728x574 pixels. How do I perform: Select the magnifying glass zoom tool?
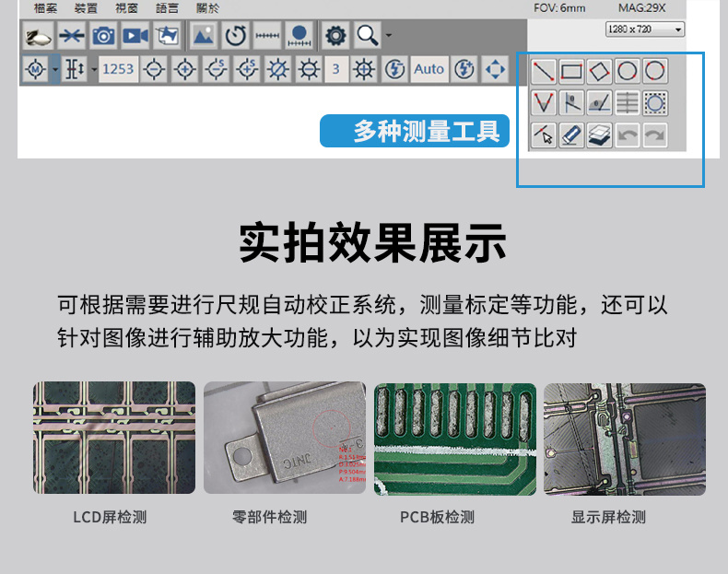368,35
